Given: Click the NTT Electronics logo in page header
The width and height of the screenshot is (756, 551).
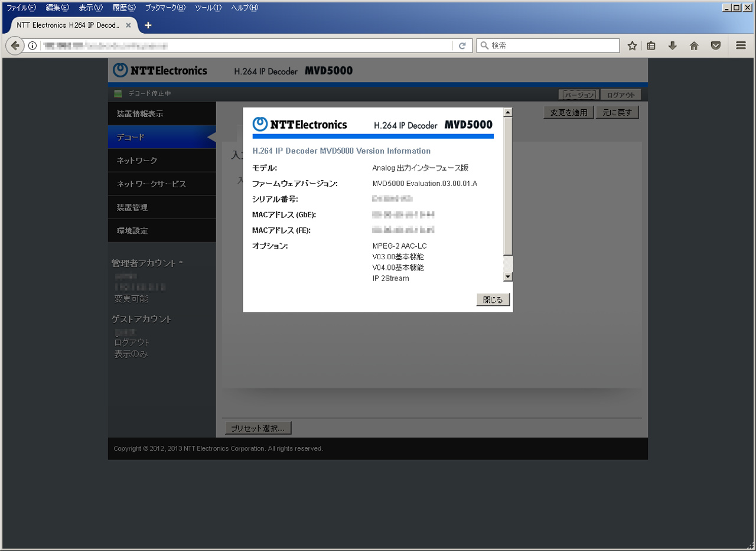Looking at the screenshot, I should coord(160,70).
